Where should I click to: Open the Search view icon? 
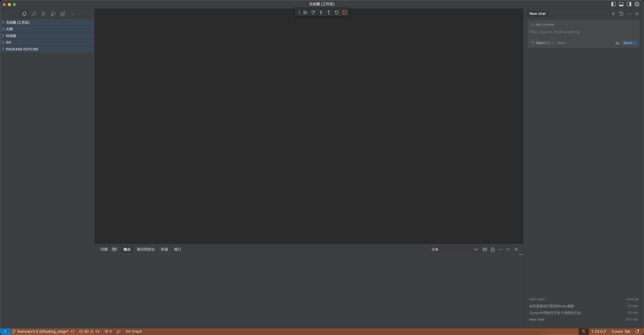34,14
